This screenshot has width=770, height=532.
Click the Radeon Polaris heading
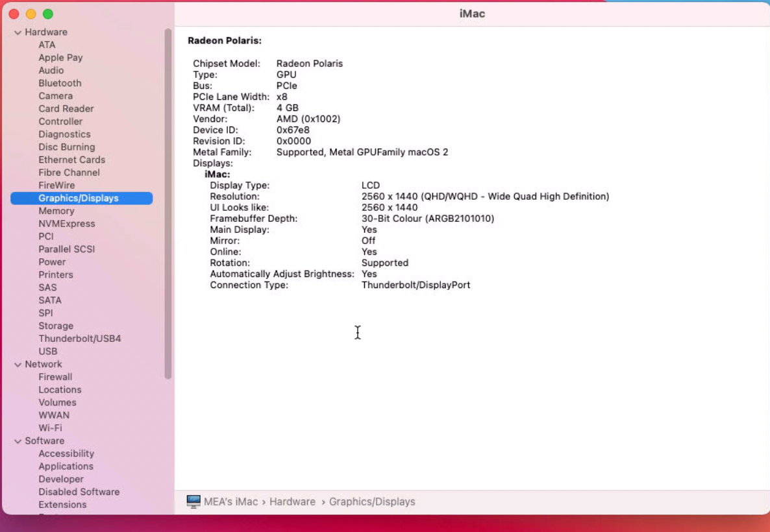click(225, 40)
